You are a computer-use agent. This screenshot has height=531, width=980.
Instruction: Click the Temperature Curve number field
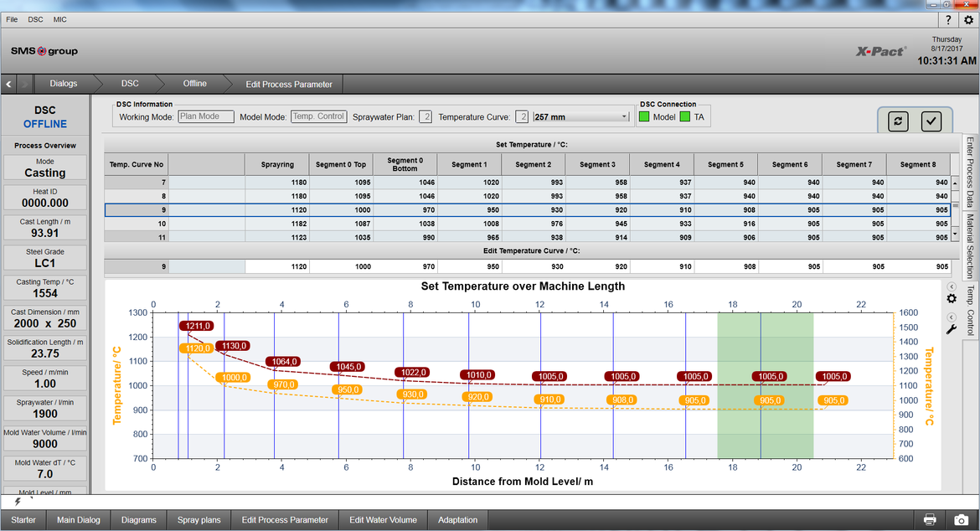[x=521, y=116]
